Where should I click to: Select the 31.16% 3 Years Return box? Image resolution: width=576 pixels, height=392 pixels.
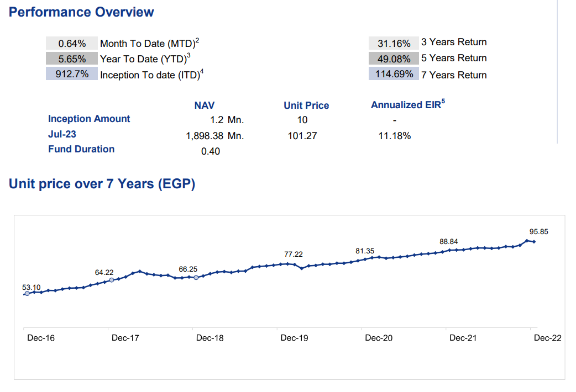coord(393,42)
